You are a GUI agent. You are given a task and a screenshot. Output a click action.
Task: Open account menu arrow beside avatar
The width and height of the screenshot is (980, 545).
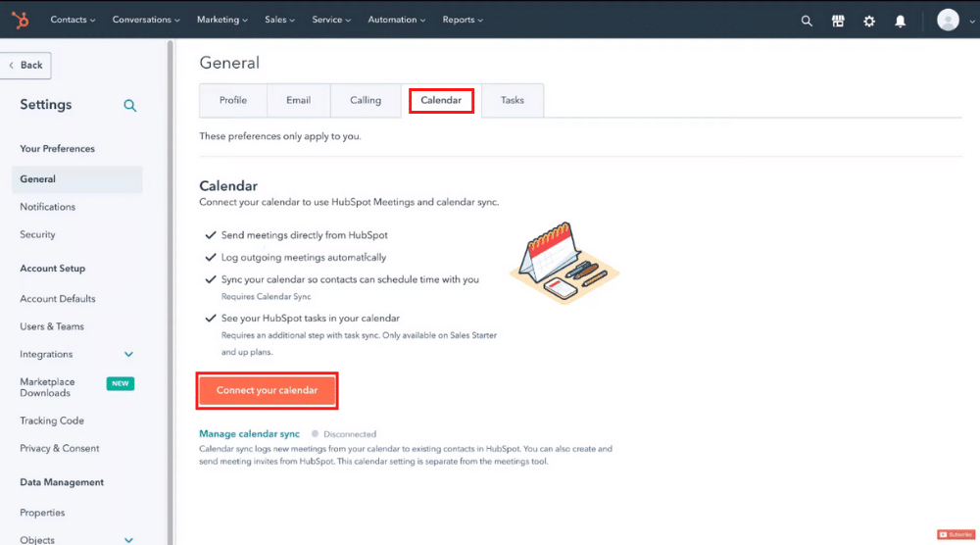(972, 22)
